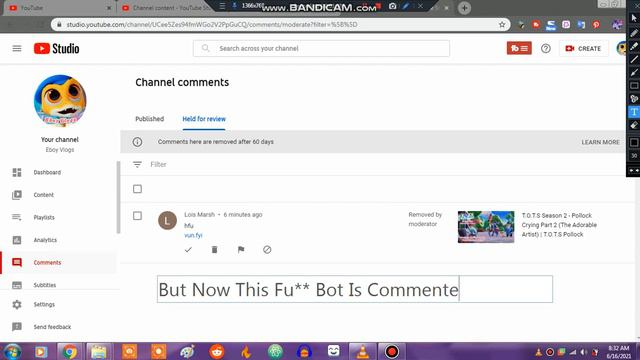Select the Bandicam pencil drawing tool
This screenshot has width=640, height=360.
click(x=633, y=33)
